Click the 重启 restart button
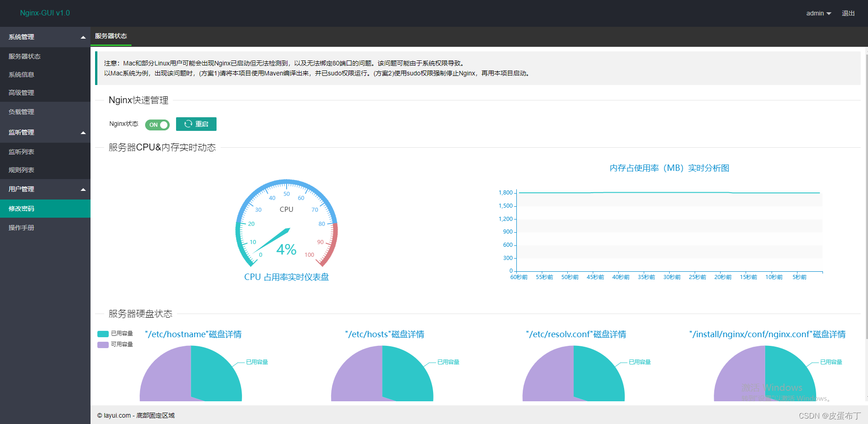The width and height of the screenshot is (868, 424). tap(196, 124)
